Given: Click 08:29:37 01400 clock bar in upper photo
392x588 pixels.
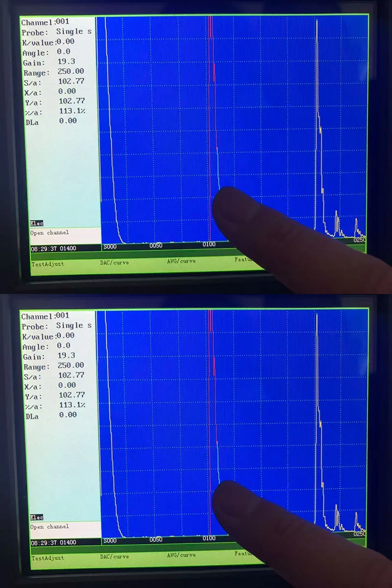Looking at the screenshot, I should [53, 248].
